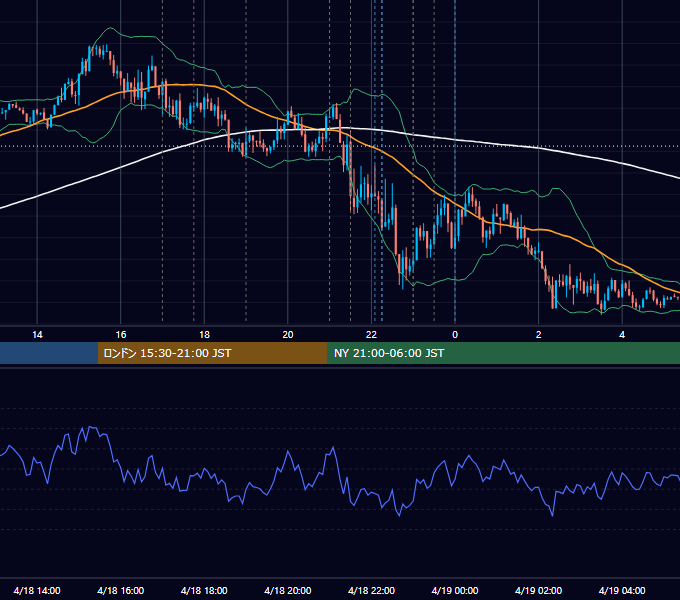Click the '4/18 14:00' date label

37,590
